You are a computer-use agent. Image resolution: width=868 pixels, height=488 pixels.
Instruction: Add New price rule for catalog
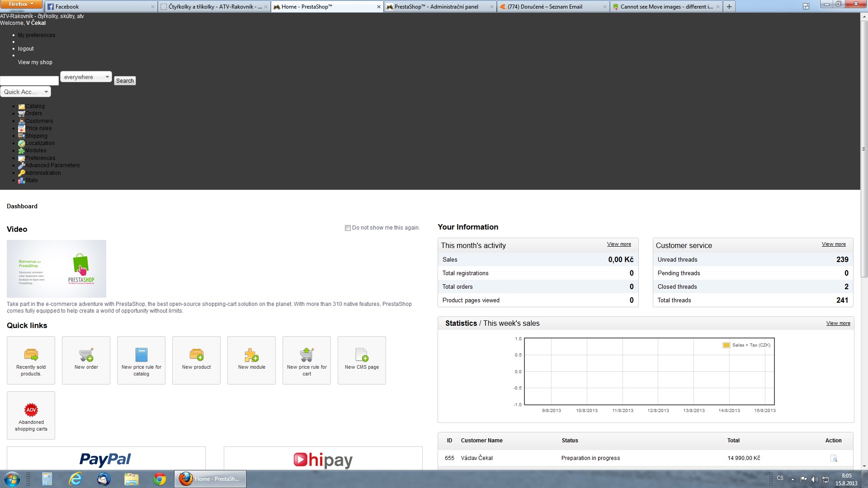tap(141, 360)
